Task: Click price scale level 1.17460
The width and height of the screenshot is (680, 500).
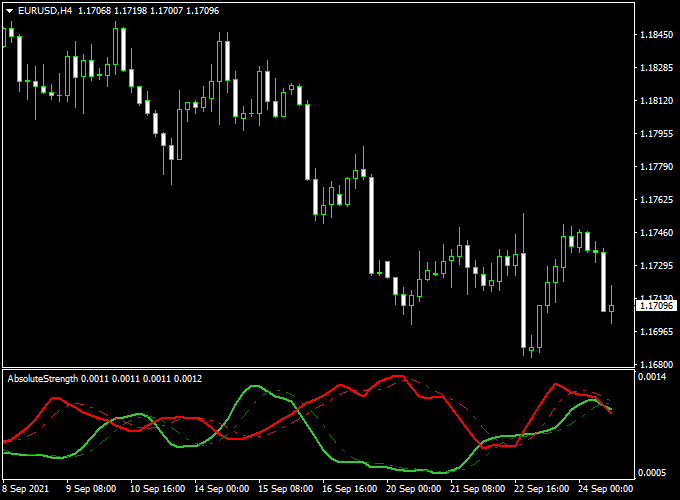Action: (657, 232)
